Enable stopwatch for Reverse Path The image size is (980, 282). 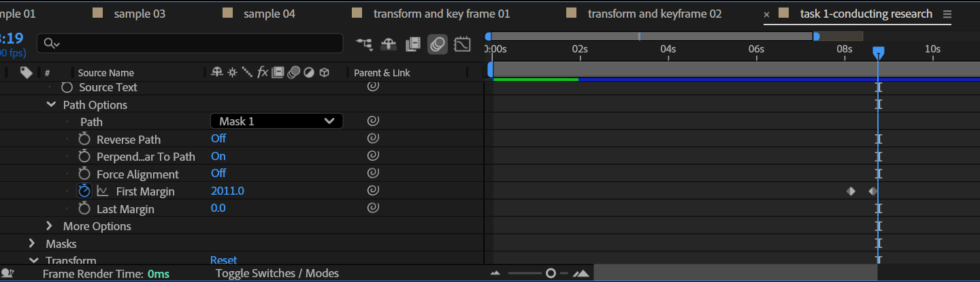pyautogui.click(x=84, y=139)
